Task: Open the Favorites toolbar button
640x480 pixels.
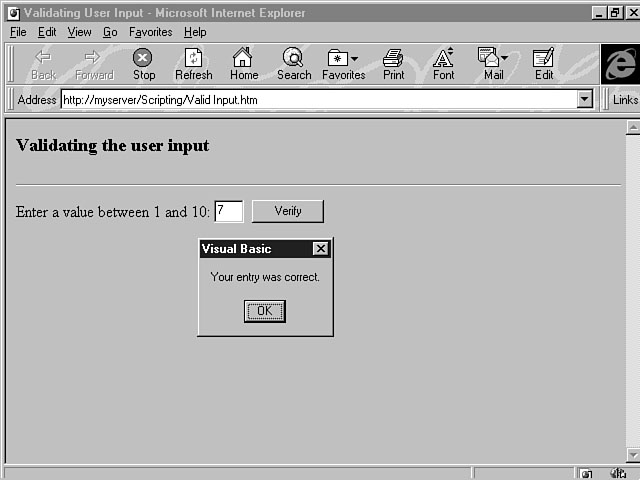Action: [x=343, y=63]
